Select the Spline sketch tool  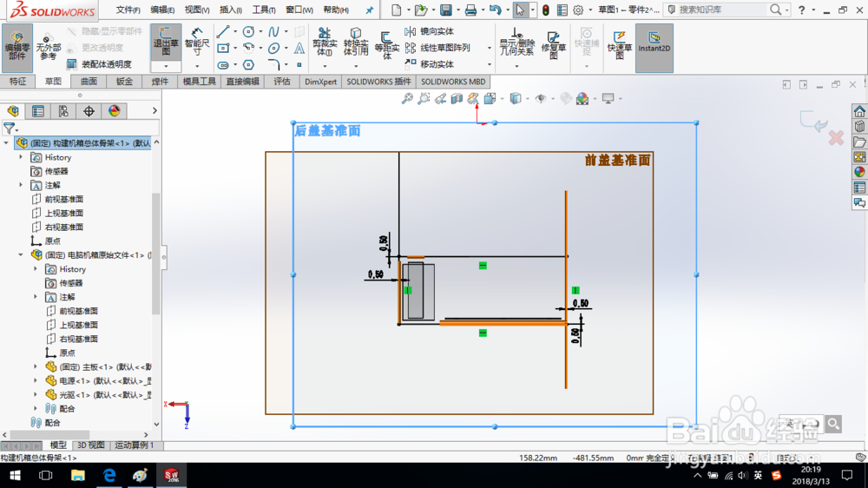(274, 31)
